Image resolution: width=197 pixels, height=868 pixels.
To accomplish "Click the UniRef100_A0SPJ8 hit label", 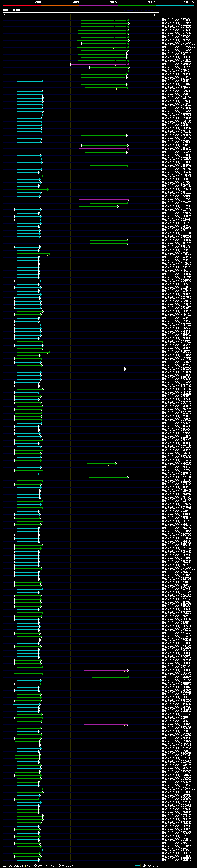I will click(176, 254).
